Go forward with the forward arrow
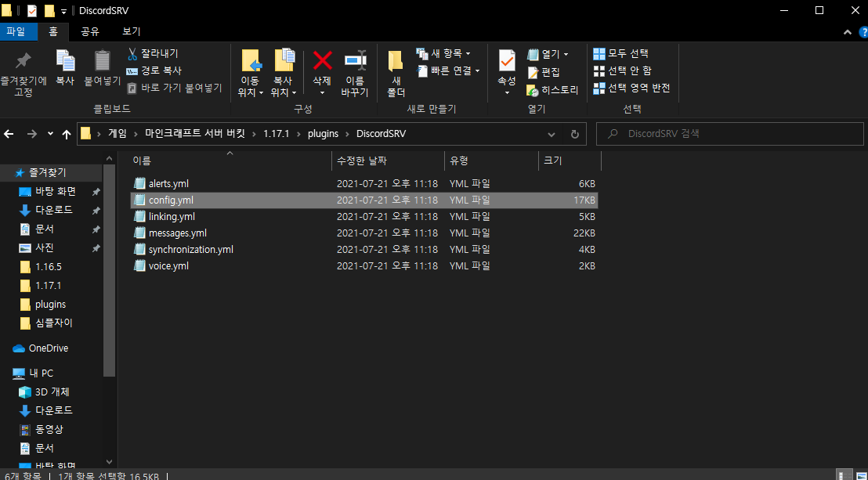The height and width of the screenshot is (480, 868). coord(31,134)
